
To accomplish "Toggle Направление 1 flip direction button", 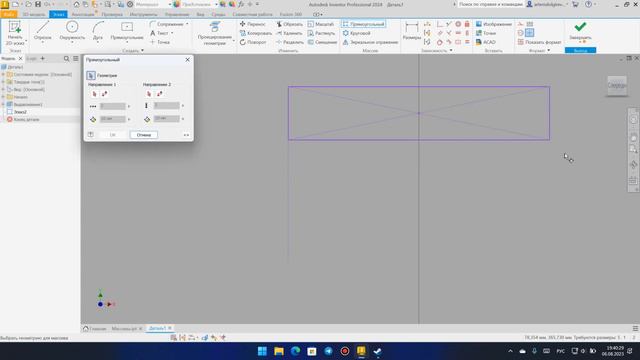I will (104, 94).
